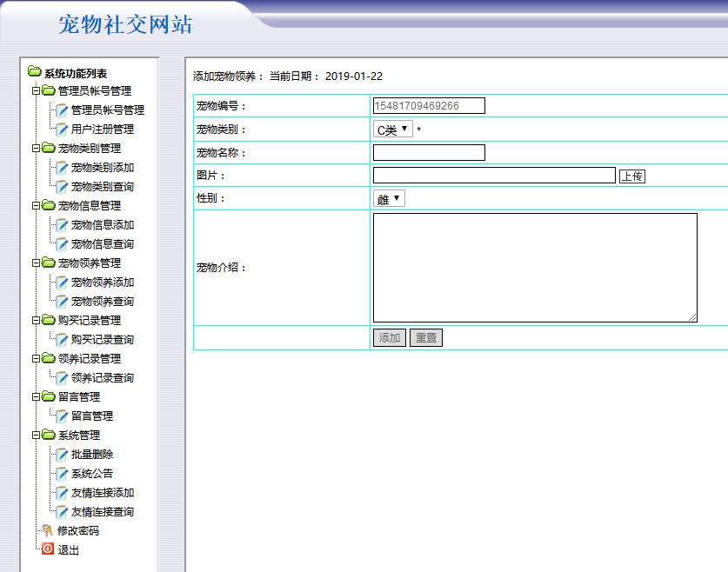Click the page icon next to 友情连接查询

pyautogui.click(x=62, y=512)
